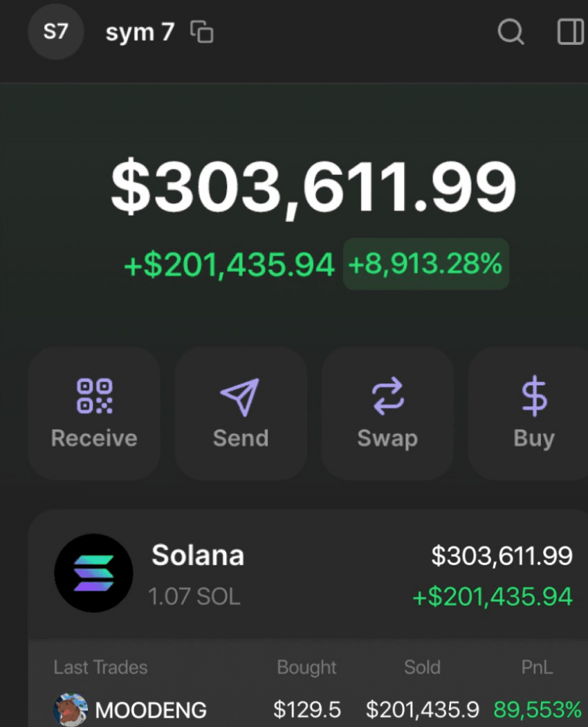The width and height of the screenshot is (588, 727).
Task: Click the S7 account avatar
Action: [x=55, y=32]
